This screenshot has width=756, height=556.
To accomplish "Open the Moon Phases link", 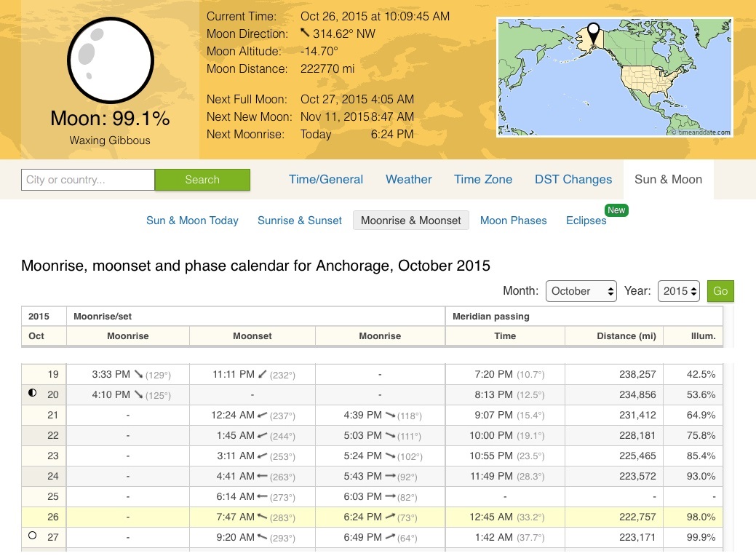I will tap(513, 221).
